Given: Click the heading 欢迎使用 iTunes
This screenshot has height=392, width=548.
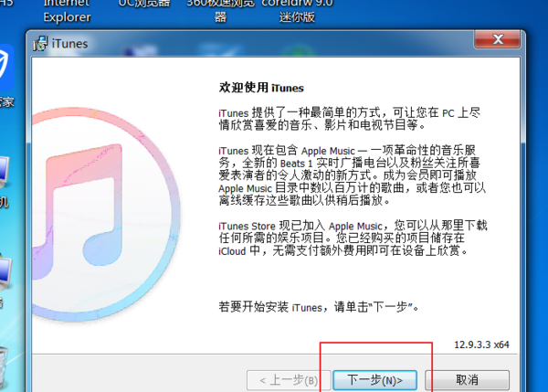Looking at the screenshot, I should (261, 88).
